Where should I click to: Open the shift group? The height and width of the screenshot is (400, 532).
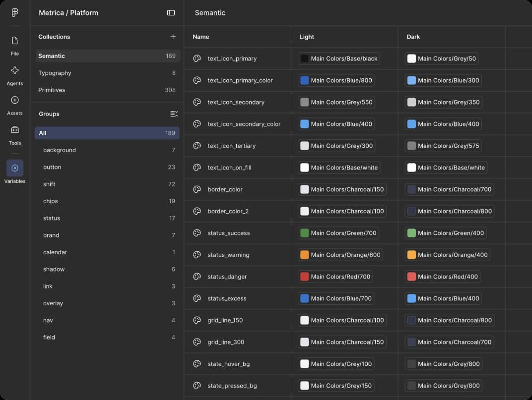coord(107,184)
